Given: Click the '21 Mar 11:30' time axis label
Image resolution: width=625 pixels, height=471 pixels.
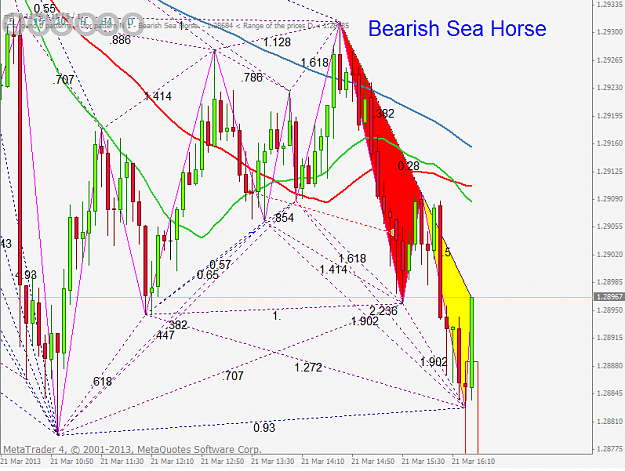Looking at the screenshot, I should pyautogui.click(x=122, y=461).
